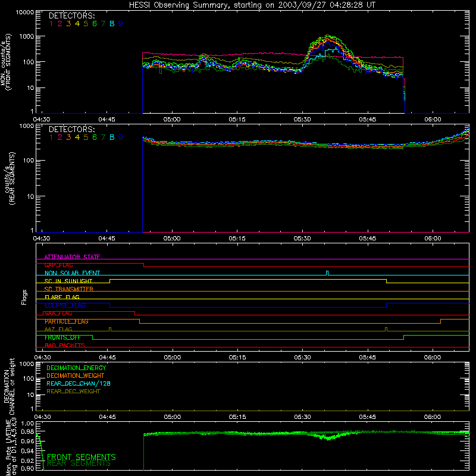Click olive detector 5 in front segments legend
Viewport: 476px width, 476px height.
(x=86, y=24)
